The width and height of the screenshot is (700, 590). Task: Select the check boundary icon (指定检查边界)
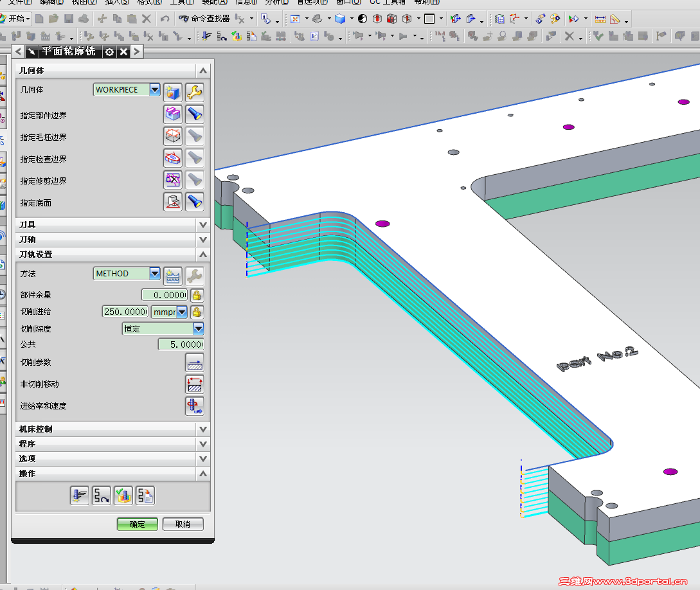(173, 158)
